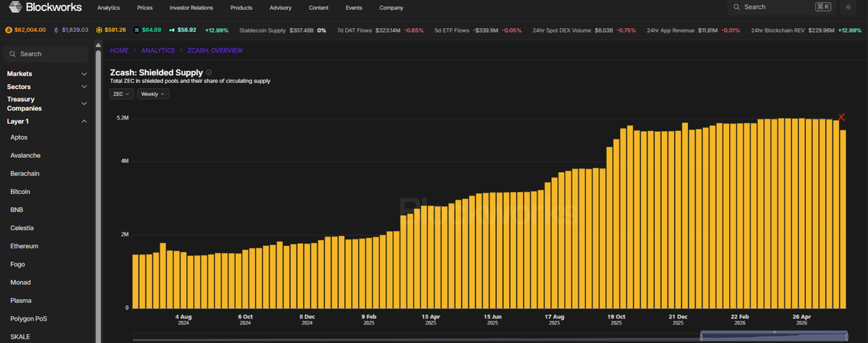Screen dimensions: 868x343
Task: Click the sidebar search field
Action: tap(47, 54)
